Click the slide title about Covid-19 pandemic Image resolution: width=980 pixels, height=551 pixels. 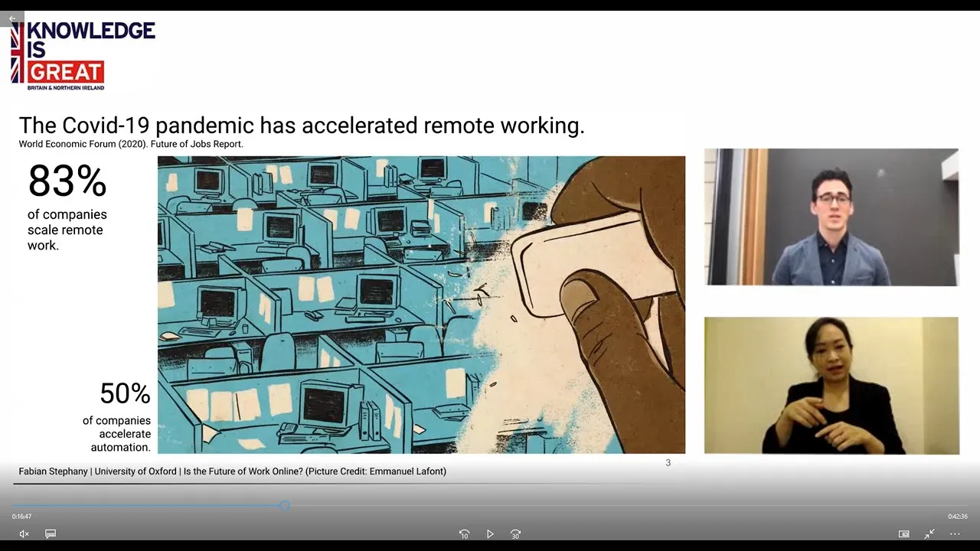point(302,126)
